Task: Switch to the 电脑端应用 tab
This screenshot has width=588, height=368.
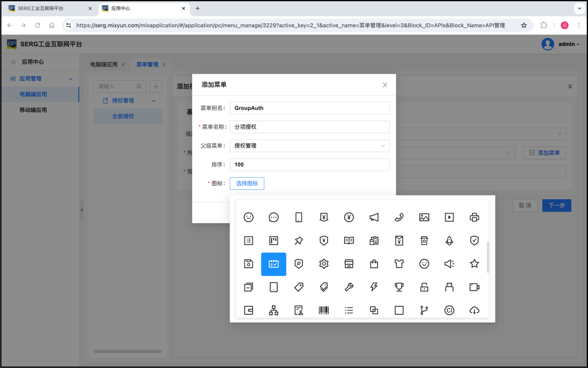Action: point(104,65)
